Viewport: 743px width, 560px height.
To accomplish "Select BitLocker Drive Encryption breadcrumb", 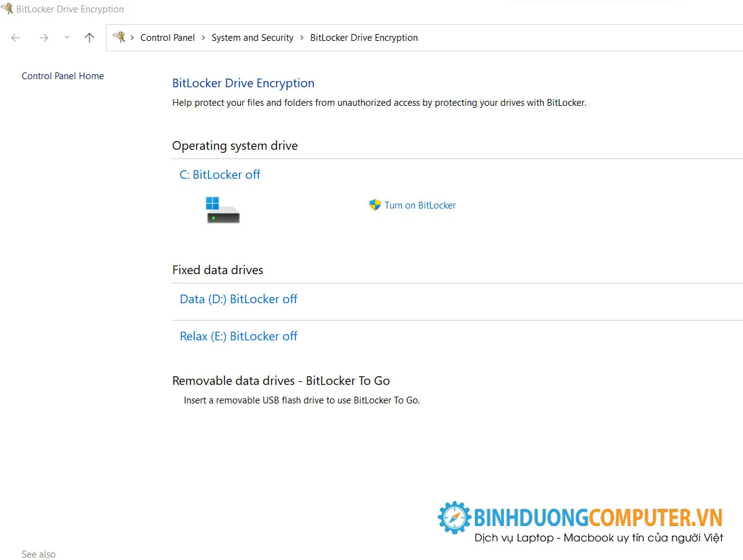I will point(364,38).
